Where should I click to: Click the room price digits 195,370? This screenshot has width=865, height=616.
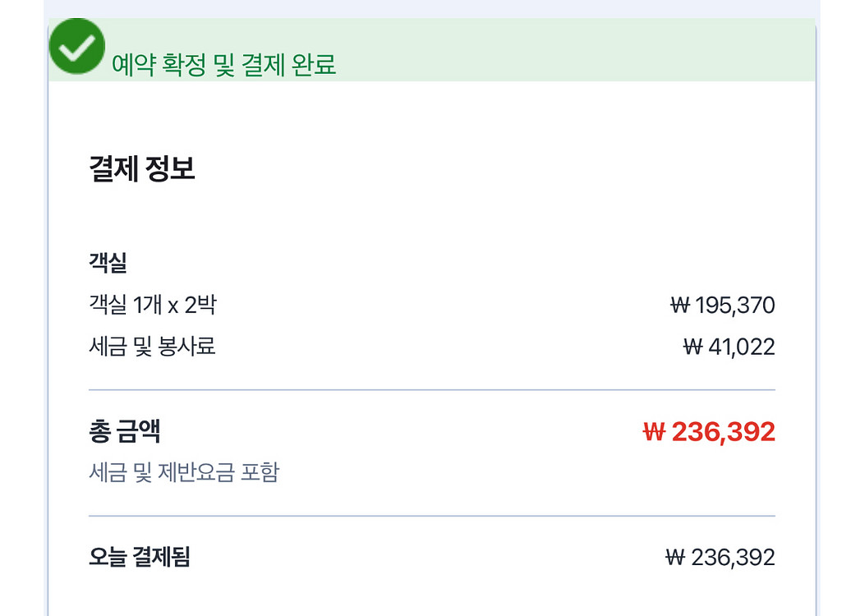pos(735,306)
